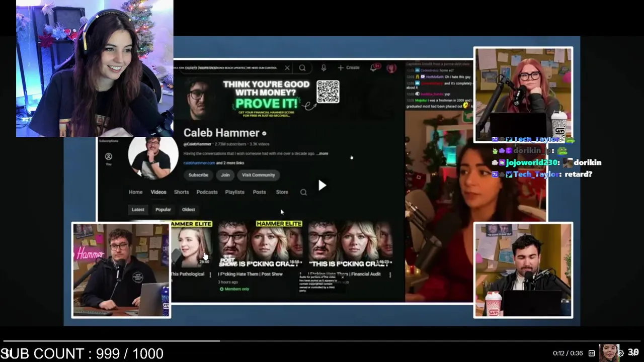Clear the search box with the X icon
This screenshot has height=362, width=644.
click(287, 68)
